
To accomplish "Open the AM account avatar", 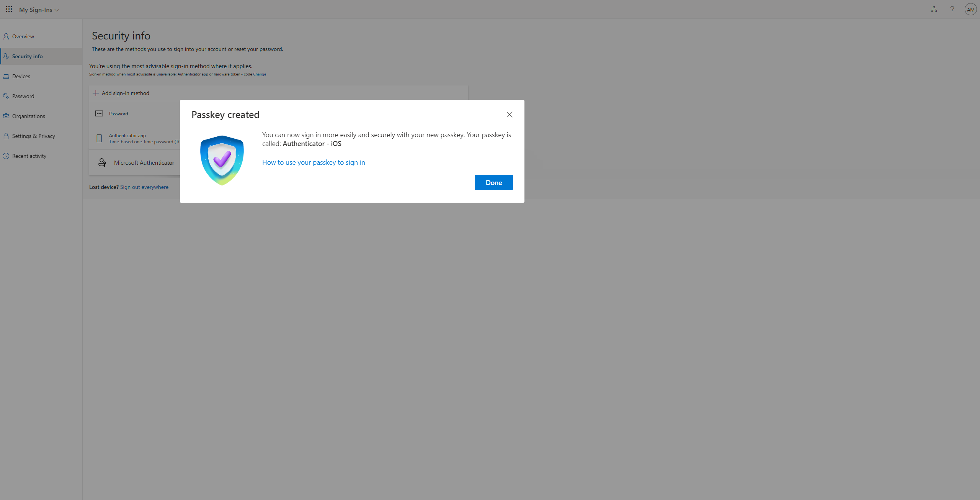I will click(x=970, y=10).
